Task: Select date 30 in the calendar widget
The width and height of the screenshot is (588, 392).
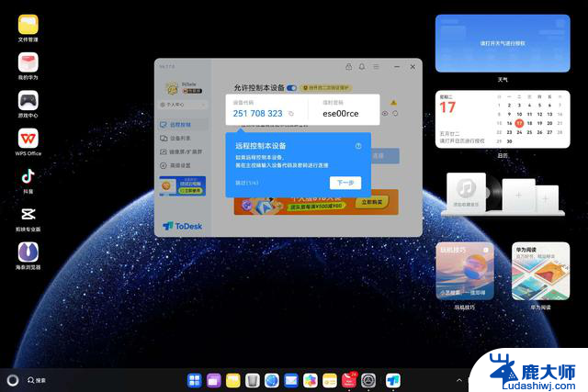Action: [x=509, y=141]
